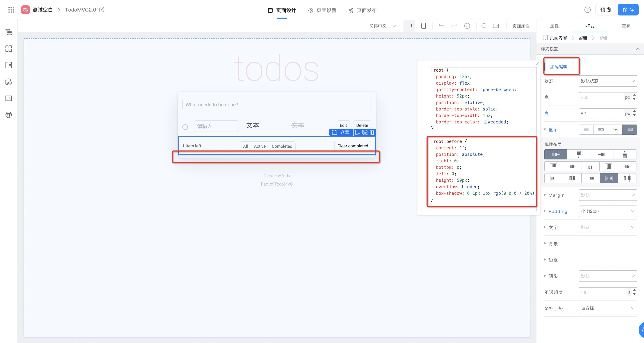
Task: Open the JS actions panel icon
Action: tap(8, 98)
